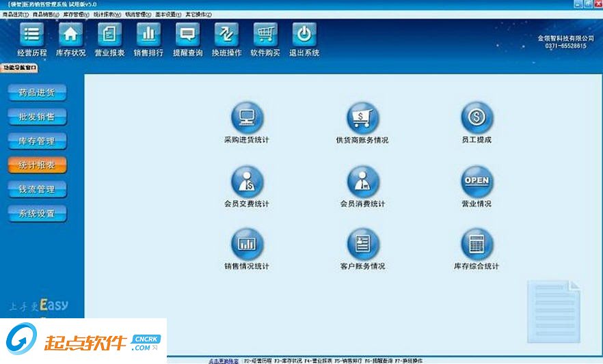Open 会员消费统计 icon
603x364 pixels.
[362, 182]
